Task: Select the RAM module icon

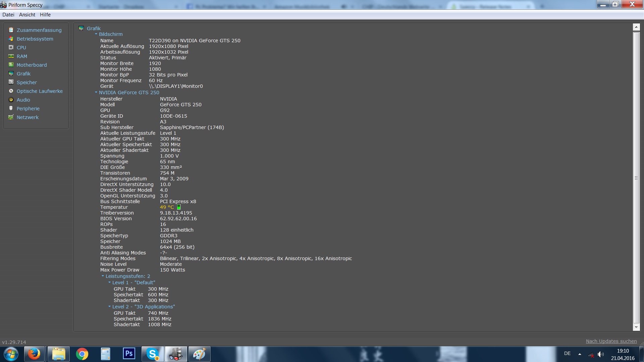Action: click(11, 56)
